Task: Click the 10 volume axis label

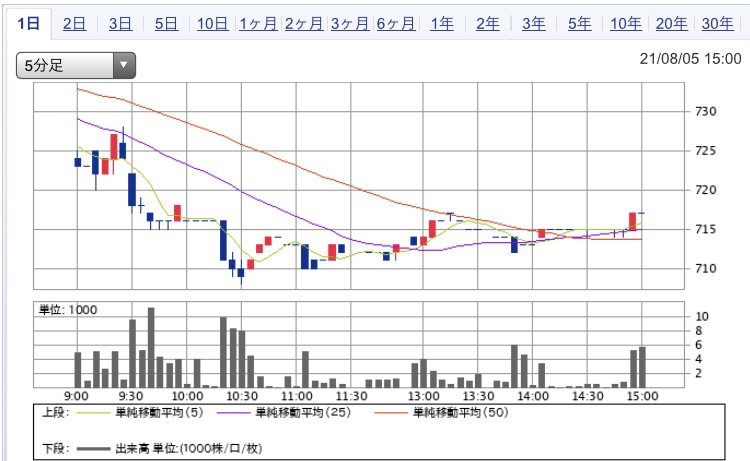Action: (702, 317)
